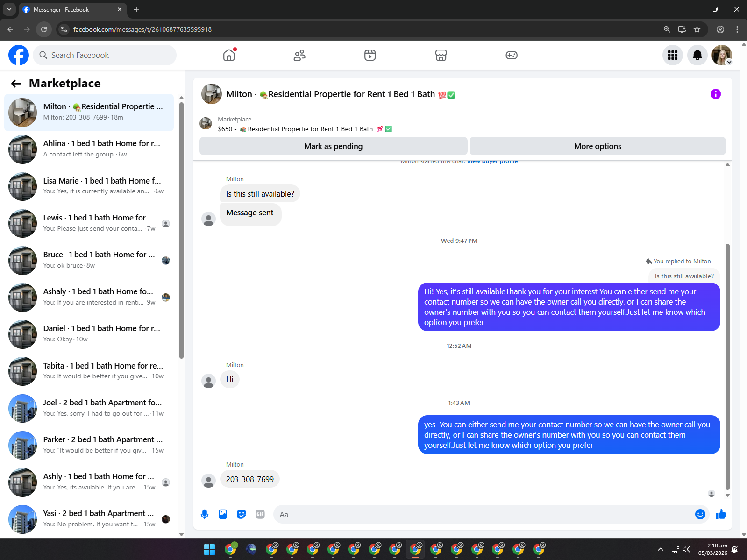
Task: Focus the Aa message input field
Action: click(x=484, y=515)
